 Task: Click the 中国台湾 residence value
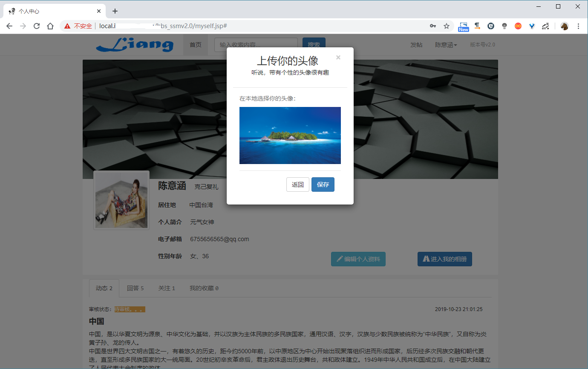(201, 205)
